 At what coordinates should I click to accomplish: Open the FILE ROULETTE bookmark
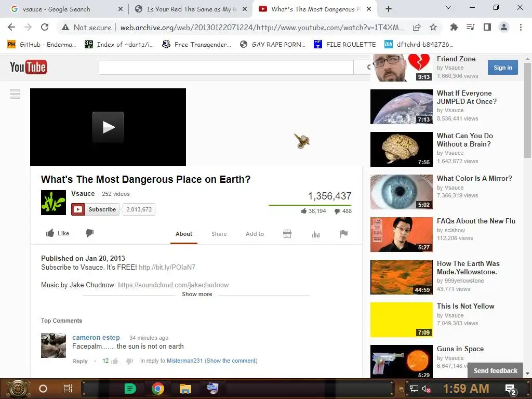click(345, 45)
